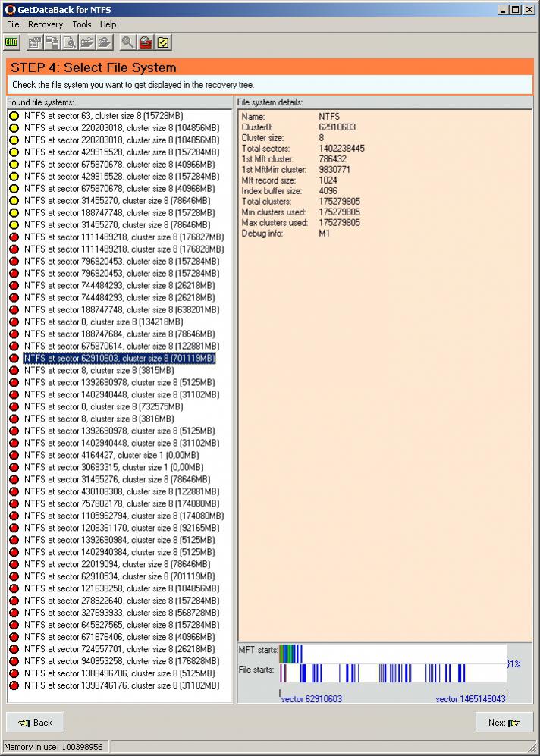Click yellow circle beside sector 63 entry
This screenshot has height=756, width=540.
tap(14, 116)
